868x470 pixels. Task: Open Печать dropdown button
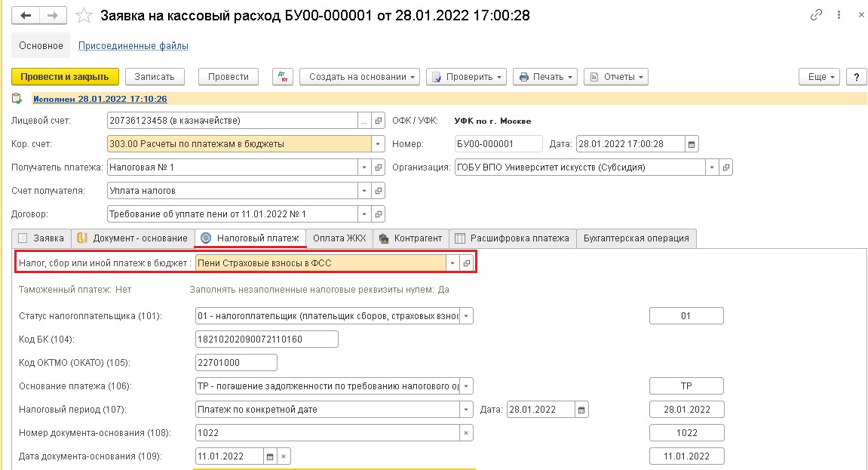point(545,77)
